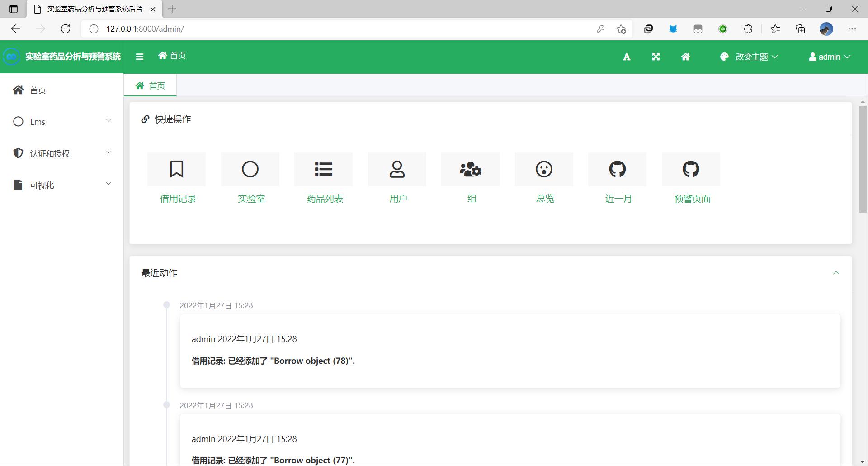The height and width of the screenshot is (466, 868).
Task: Toggle sidebar with the hamburger menu icon
Action: pyautogui.click(x=139, y=57)
